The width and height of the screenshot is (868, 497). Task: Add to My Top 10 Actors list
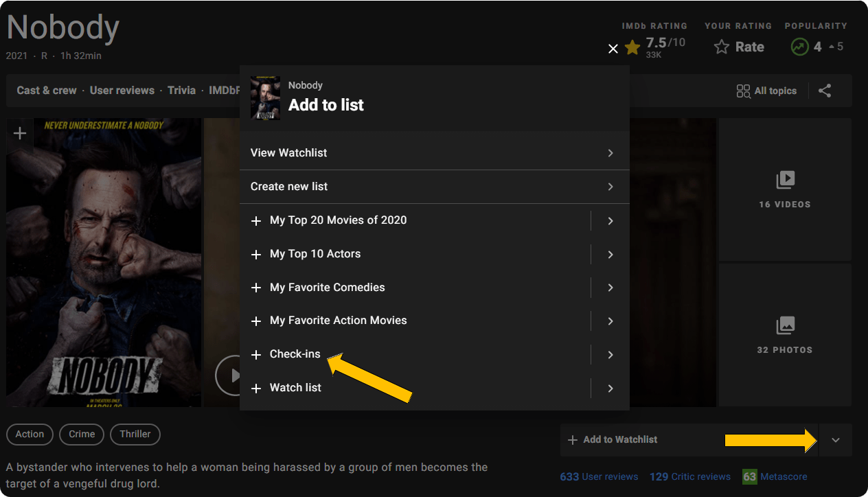tap(256, 255)
